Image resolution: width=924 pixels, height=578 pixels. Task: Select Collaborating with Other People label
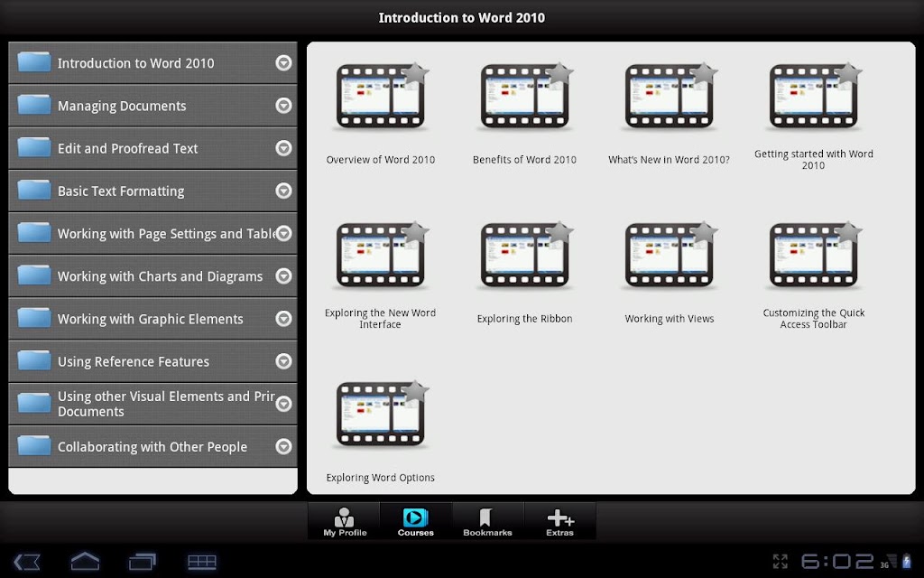(152, 447)
